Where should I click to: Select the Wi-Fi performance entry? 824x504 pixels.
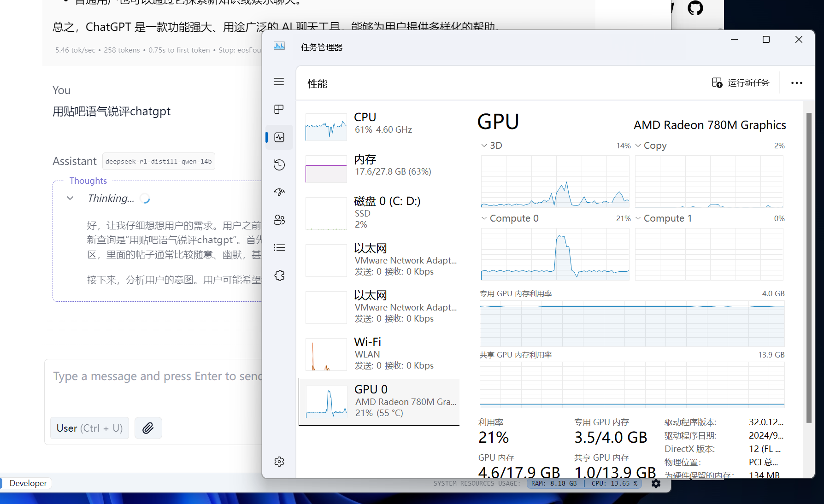click(x=380, y=354)
